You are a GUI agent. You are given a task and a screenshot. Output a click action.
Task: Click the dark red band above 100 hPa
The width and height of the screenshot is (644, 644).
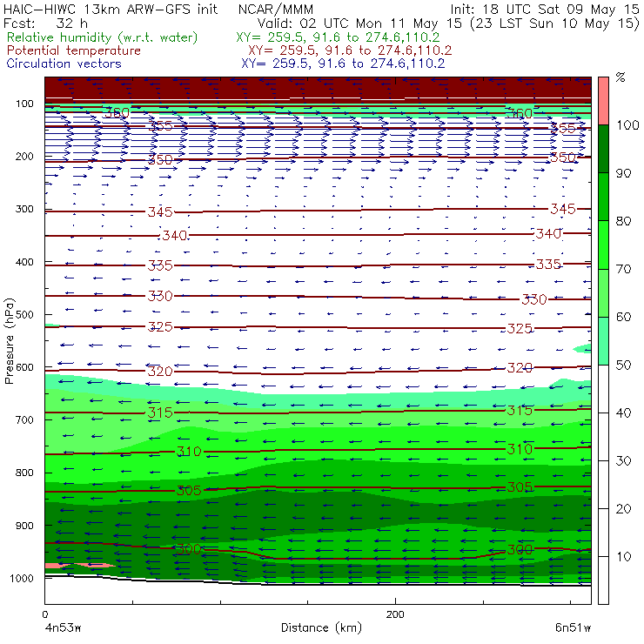coord(318,88)
